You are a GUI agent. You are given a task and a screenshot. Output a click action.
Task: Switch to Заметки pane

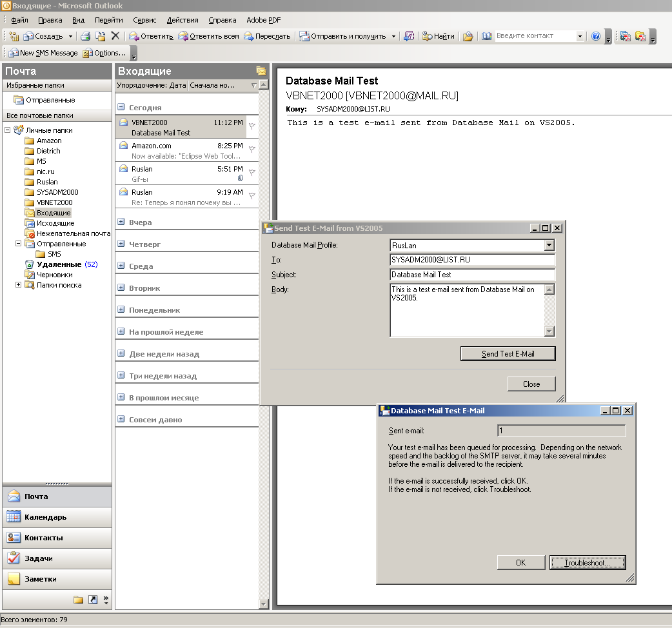pyautogui.click(x=57, y=579)
